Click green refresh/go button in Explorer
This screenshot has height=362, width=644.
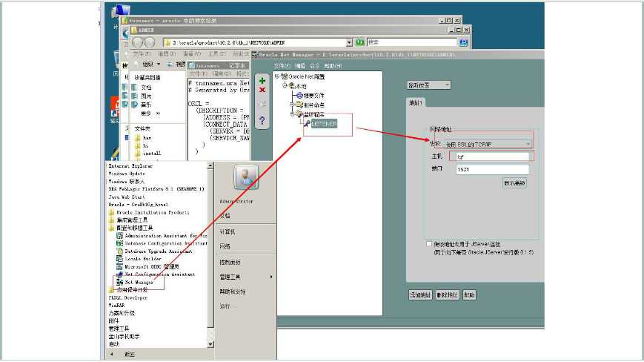pyautogui.click(x=359, y=42)
